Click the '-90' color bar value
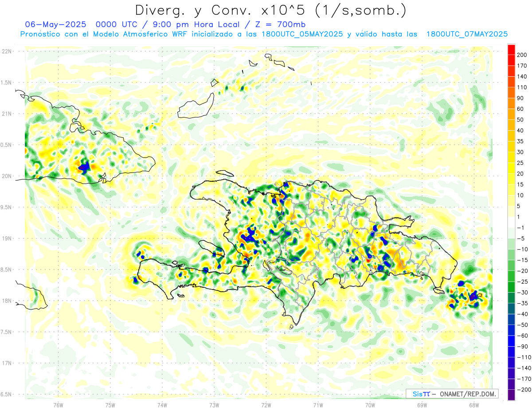Image resolution: width=532 pixels, height=411 pixels. (522, 347)
